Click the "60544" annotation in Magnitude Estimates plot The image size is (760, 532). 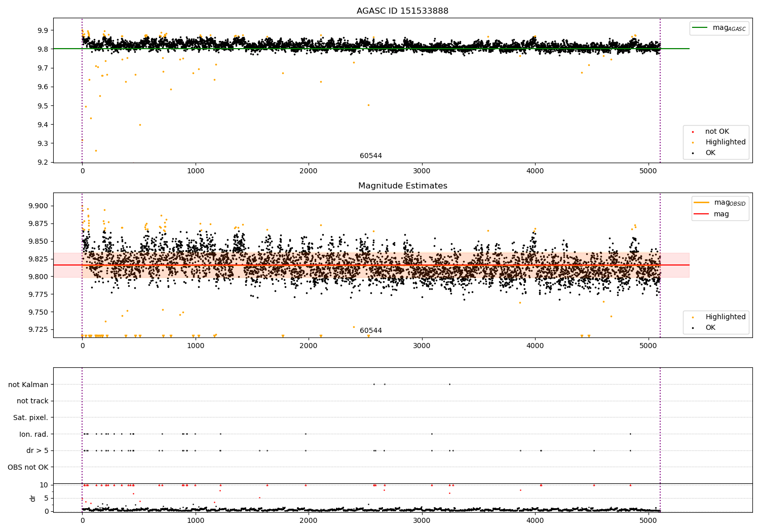pyautogui.click(x=371, y=331)
